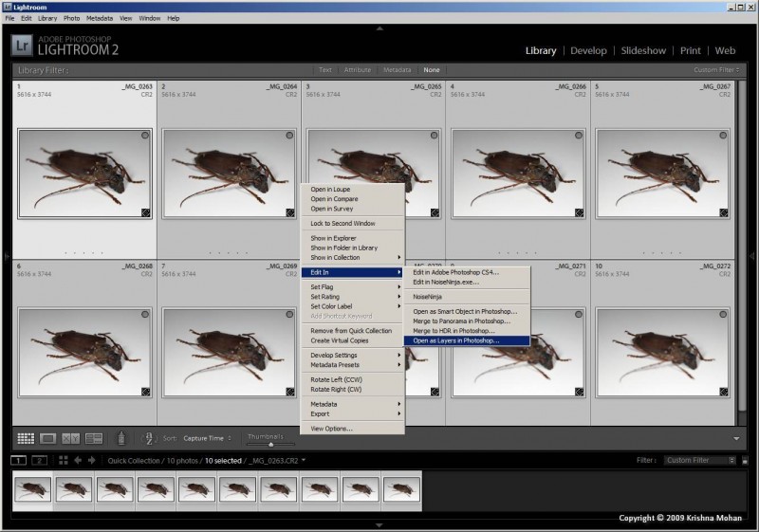Select the Text library filter

[x=325, y=70]
